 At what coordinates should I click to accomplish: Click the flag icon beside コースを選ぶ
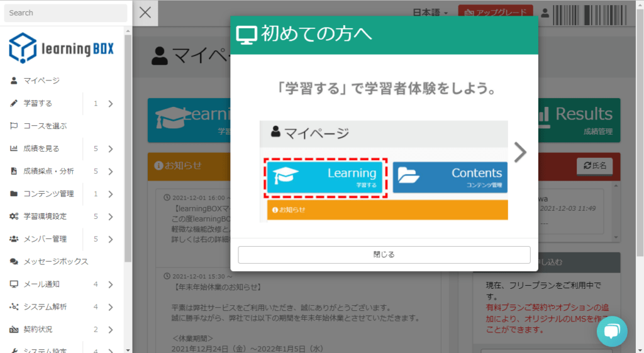pyautogui.click(x=14, y=126)
